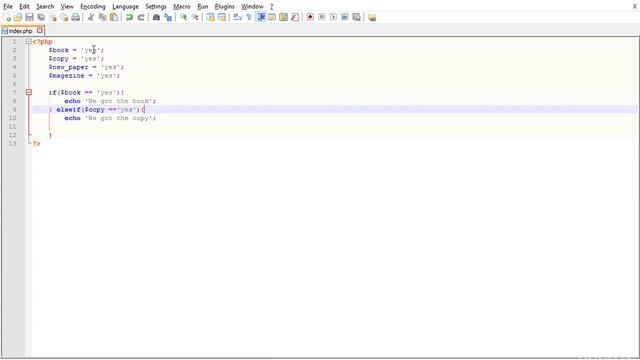The height and width of the screenshot is (360, 640).
Task: Click the Open file toolbar icon
Action: [x=18, y=17]
